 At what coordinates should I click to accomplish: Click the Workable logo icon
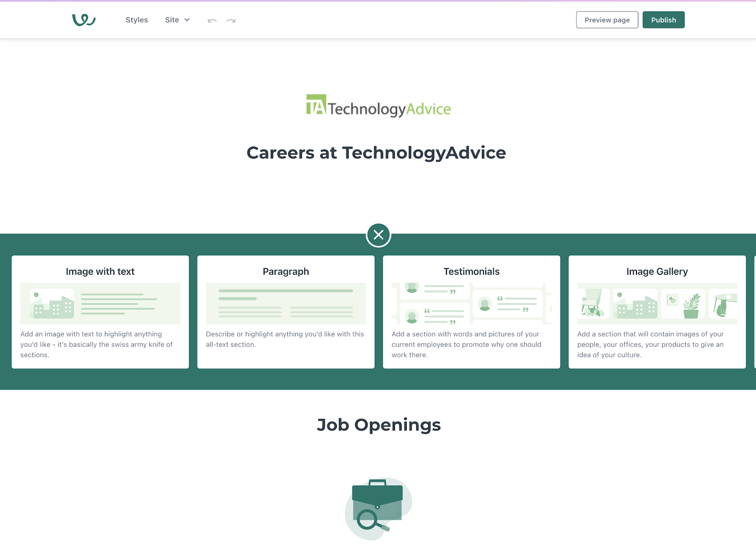(84, 20)
